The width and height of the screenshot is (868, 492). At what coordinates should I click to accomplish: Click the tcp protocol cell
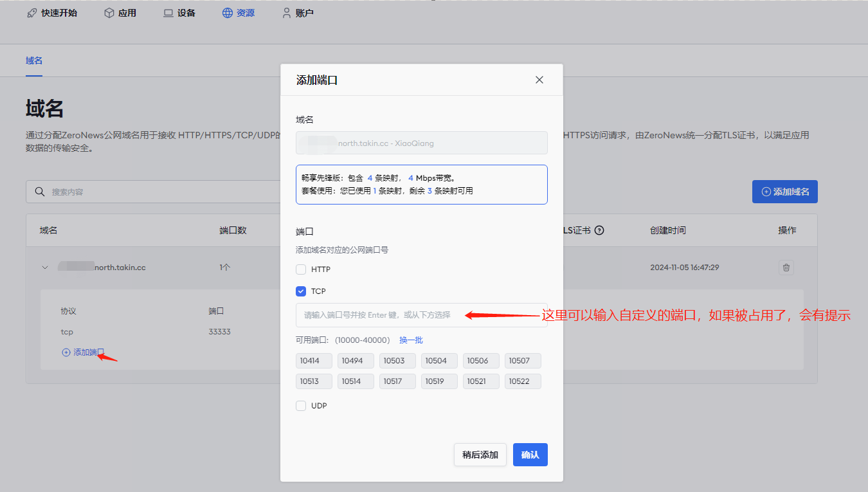pos(67,332)
